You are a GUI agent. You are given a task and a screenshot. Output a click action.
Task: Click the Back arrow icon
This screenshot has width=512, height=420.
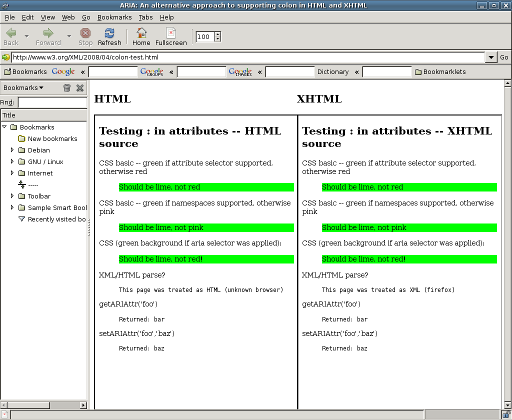coord(11,32)
